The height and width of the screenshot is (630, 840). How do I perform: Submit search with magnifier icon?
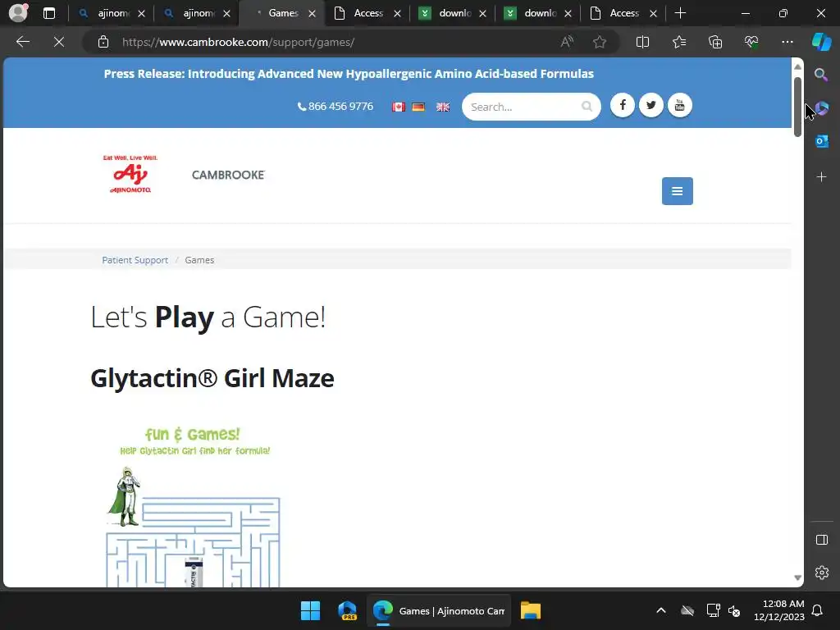pyautogui.click(x=587, y=106)
